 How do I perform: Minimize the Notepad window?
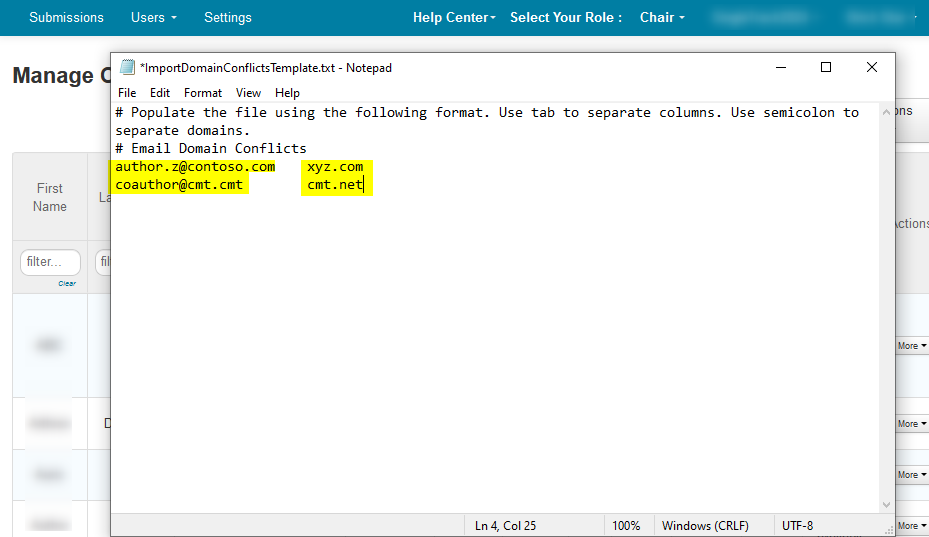780,67
